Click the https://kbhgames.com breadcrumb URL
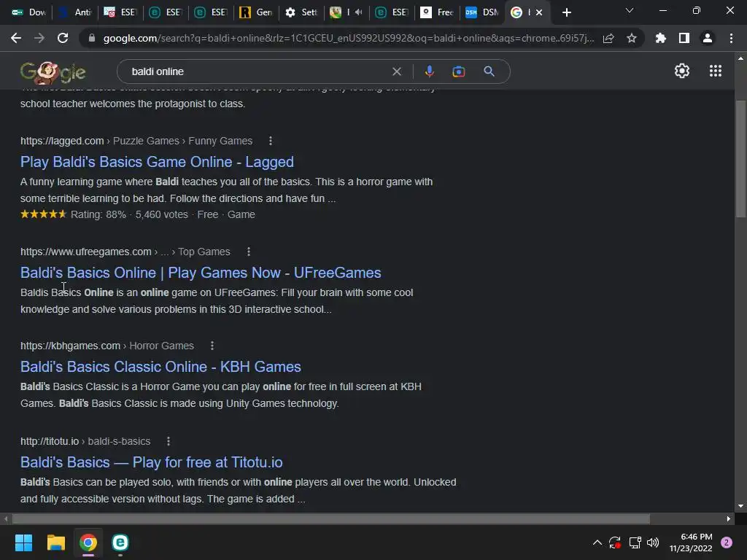This screenshot has height=560, width=747. 70,346
